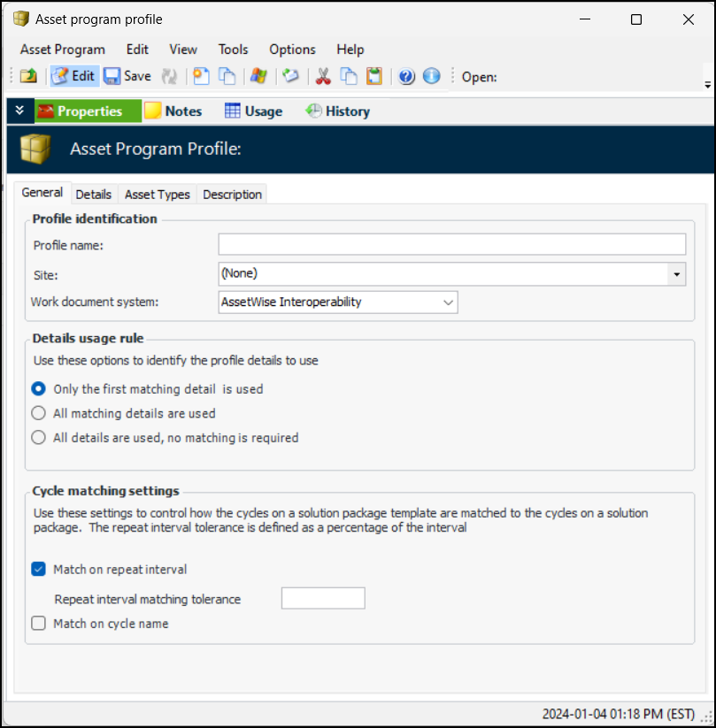Collapse the panel with double-chevron button
This screenshot has width=716, height=728.
pyautogui.click(x=19, y=111)
